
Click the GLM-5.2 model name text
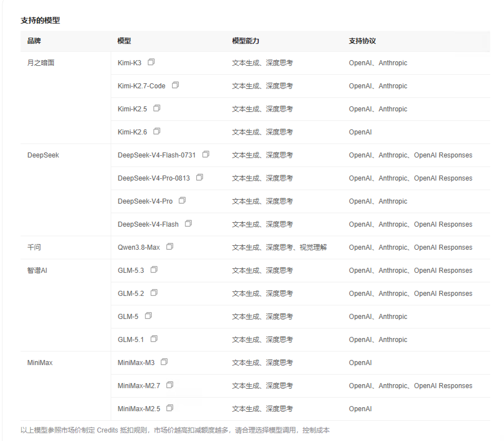[131, 294]
